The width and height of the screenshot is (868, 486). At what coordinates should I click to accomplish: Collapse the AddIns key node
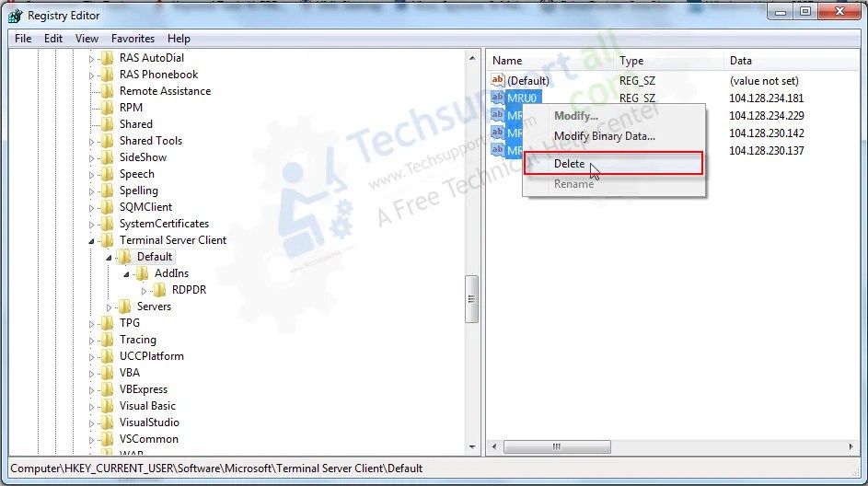126,274
